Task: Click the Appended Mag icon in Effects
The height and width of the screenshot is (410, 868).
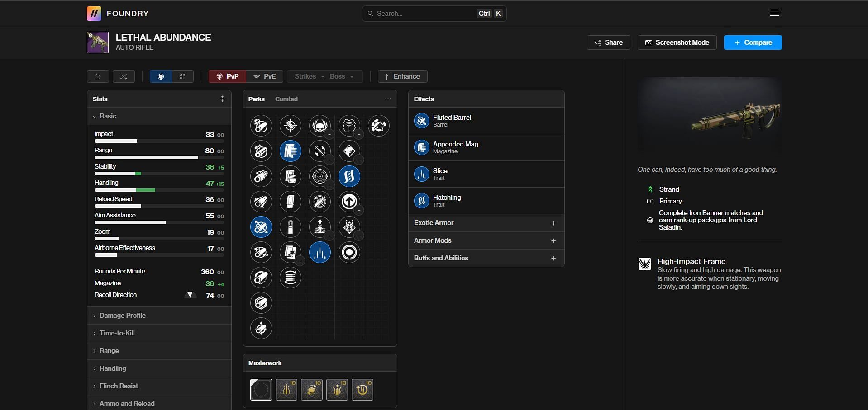Action: pyautogui.click(x=421, y=147)
